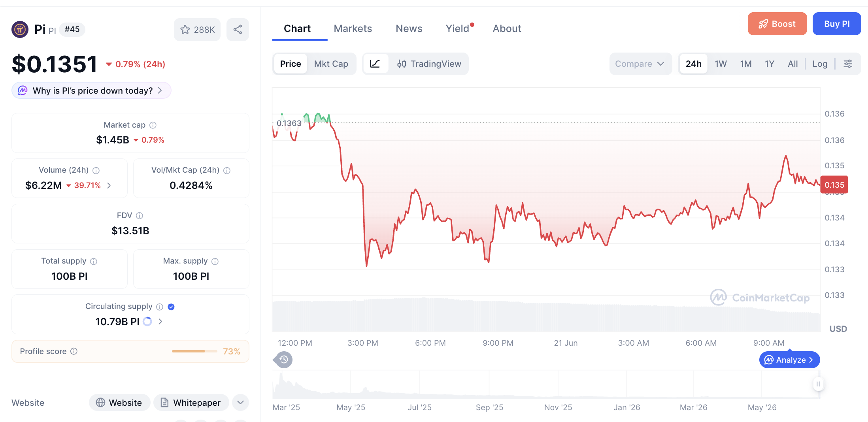This screenshot has height=422, width=868.
Task: Switch chart to Mkt Cap view
Action: [x=331, y=64]
